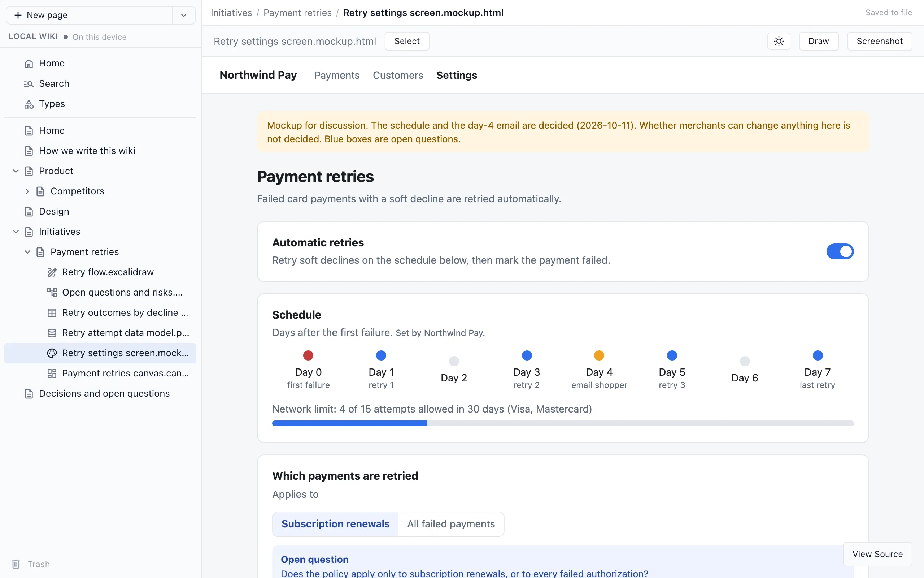924x578 pixels.
Task: Click the Design page document icon
Action: tap(29, 212)
